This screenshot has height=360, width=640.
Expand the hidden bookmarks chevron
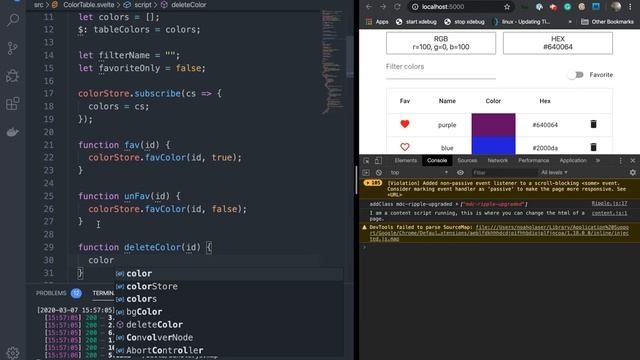(x=570, y=22)
